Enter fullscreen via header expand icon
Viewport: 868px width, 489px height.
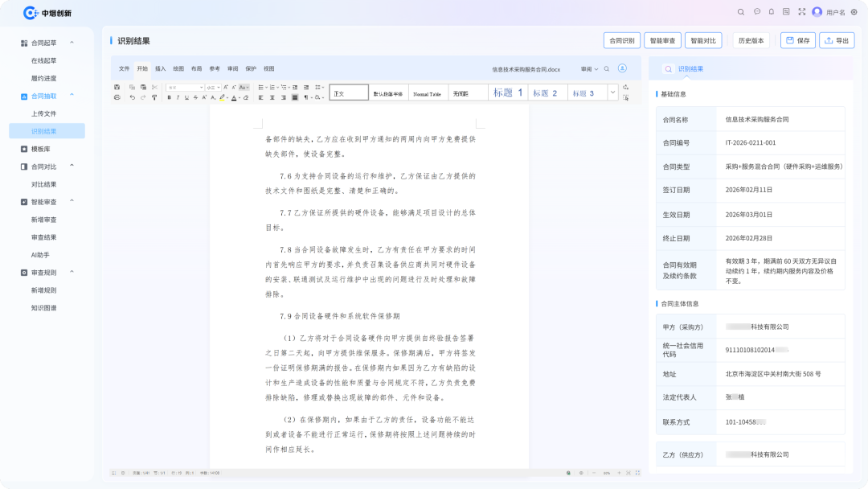[801, 11]
